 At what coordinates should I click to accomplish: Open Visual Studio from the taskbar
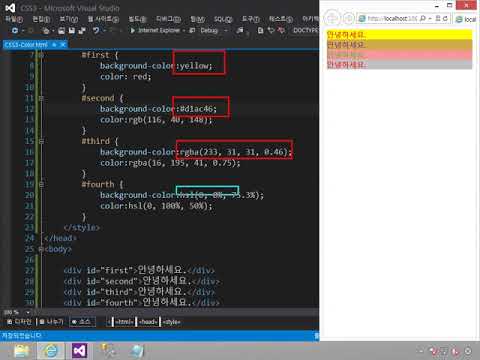tap(80, 351)
